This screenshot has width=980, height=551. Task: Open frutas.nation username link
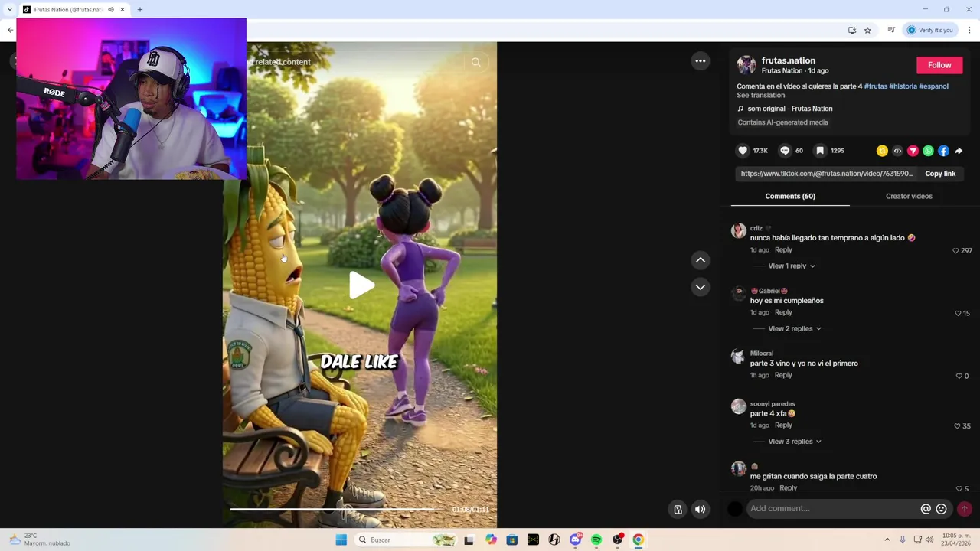(789, 60)
